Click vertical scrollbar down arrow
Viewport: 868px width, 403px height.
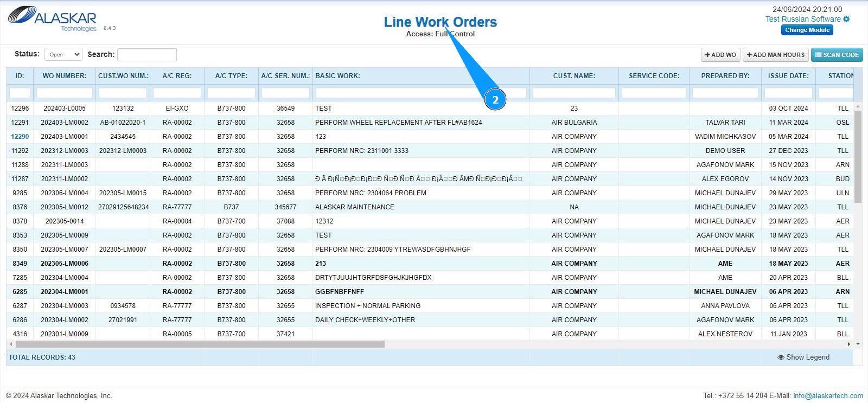point(858,344)
